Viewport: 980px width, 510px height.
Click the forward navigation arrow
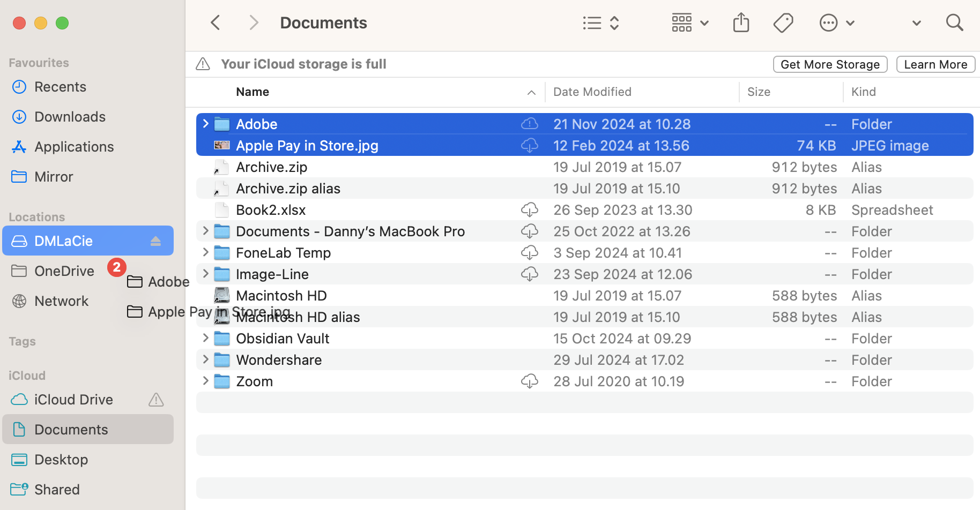coord(254,22)
